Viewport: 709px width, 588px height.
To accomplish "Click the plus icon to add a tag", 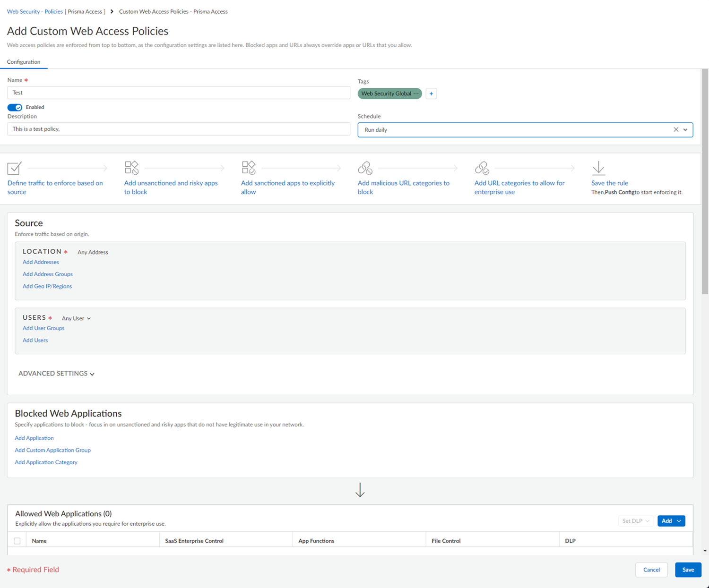I will (431, 94).
